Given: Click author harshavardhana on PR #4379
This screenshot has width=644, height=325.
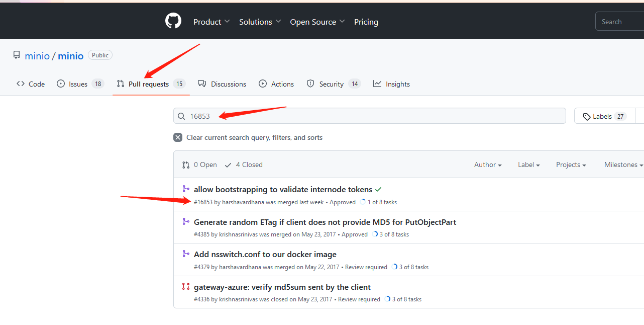Looking at the screenshot, I should click(x=240, y=267).
